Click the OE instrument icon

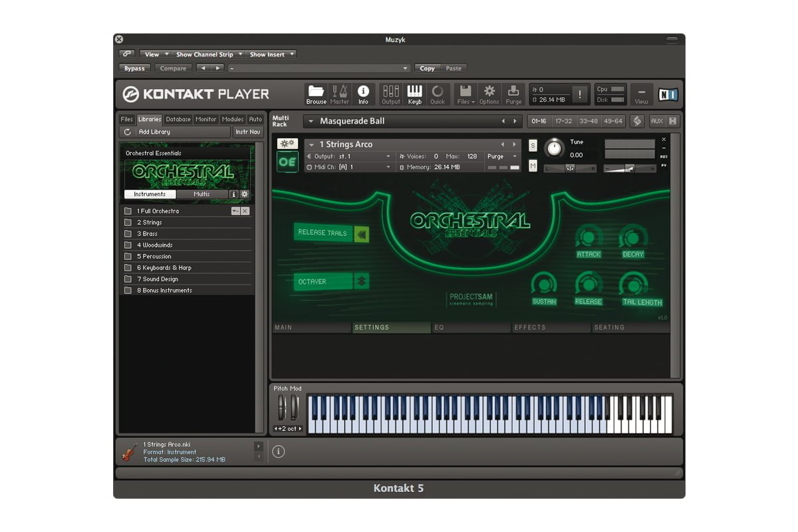pyautogui.click(x=288, y=162)
